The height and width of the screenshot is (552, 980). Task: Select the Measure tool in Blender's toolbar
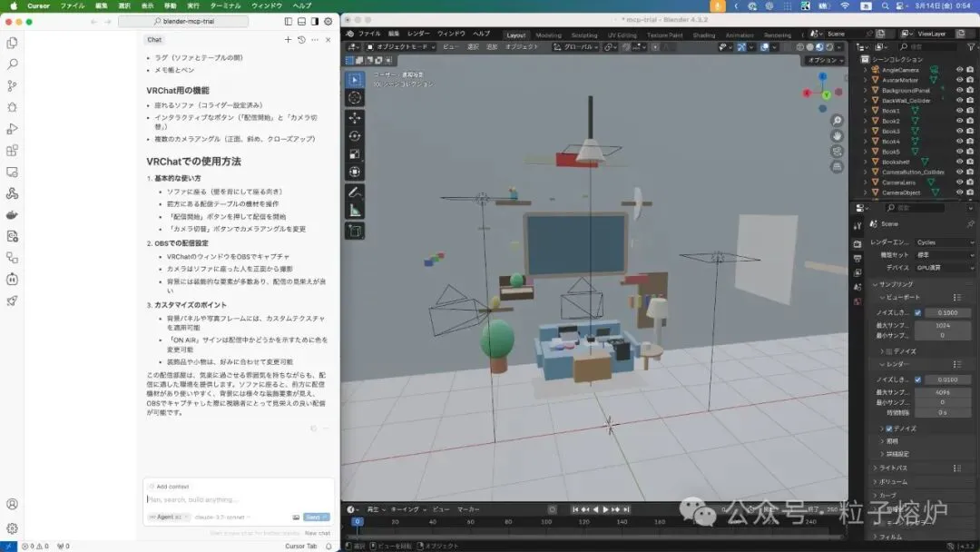coord(355,211)
